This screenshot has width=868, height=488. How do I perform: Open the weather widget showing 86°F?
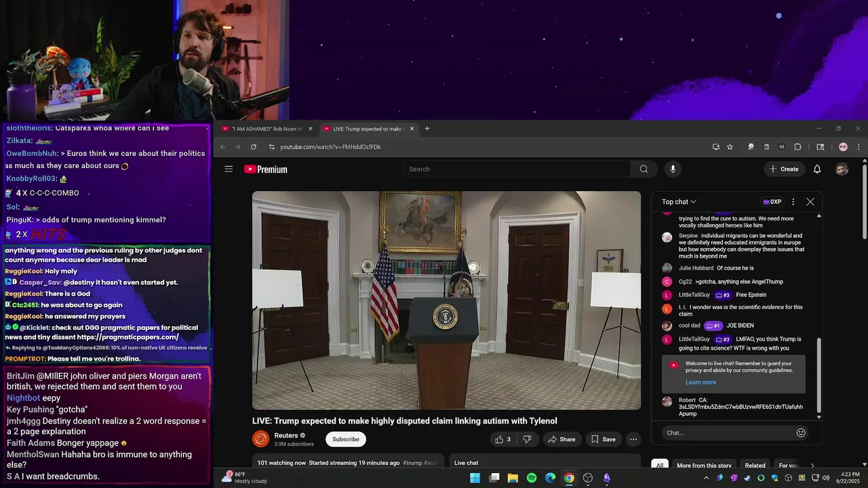tap(245, 478)
